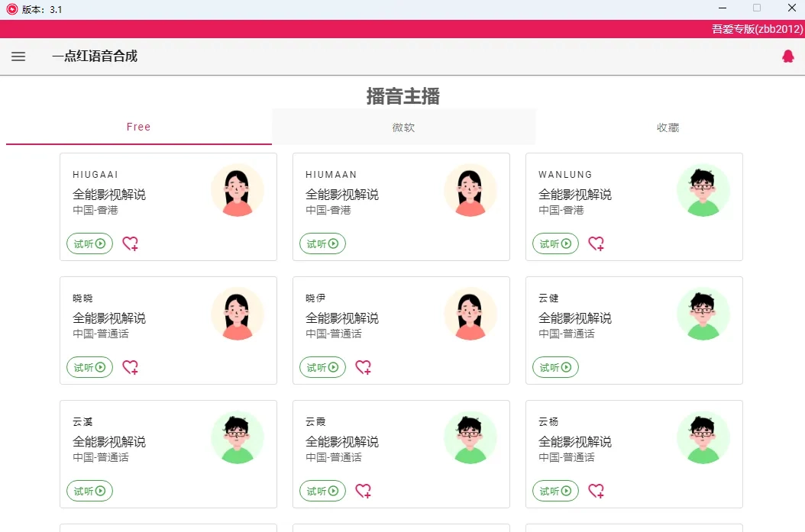Click the play icon inside HIUGAAI's 试听 button

pos(99,243)
